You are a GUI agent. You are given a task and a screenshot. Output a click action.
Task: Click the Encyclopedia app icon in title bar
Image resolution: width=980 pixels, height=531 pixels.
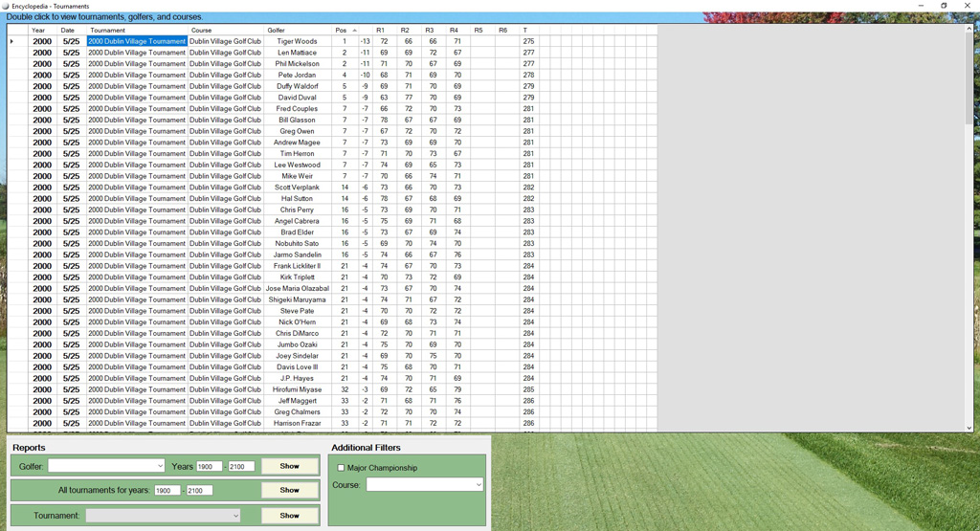click(6, 6)
